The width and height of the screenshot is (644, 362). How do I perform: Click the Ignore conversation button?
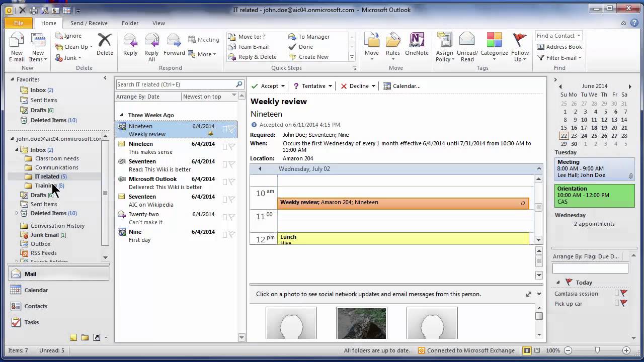(x=68, y=36)
